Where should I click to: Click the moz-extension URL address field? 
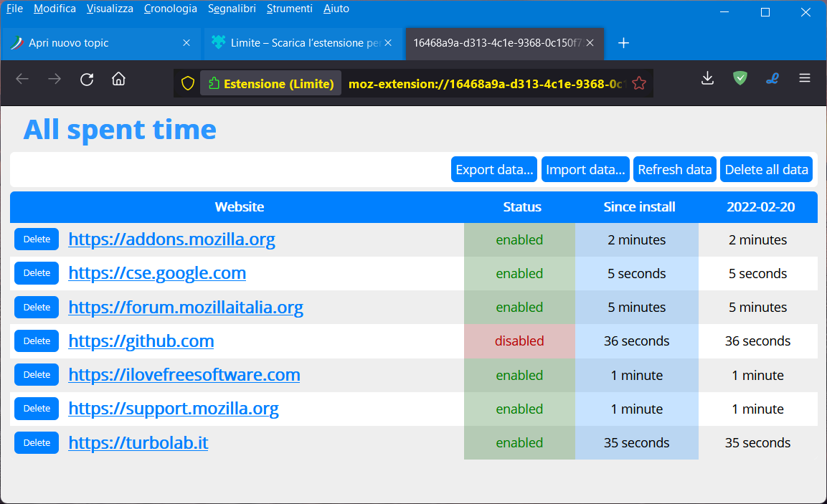click(x=486, y=83)
